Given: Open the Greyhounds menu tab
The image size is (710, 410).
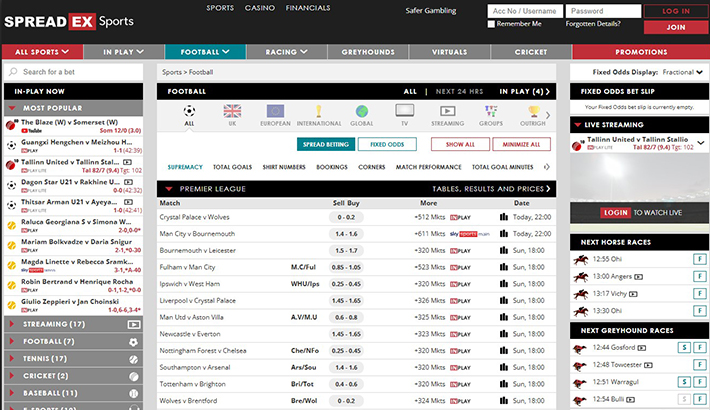Looking at the screenshot, I should (368, 52).
